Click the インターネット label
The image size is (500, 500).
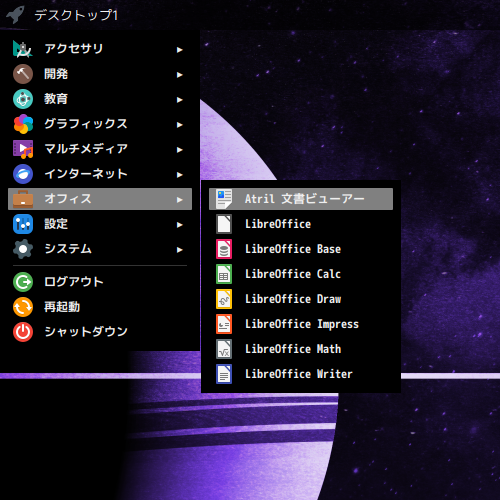coord(86,174)
